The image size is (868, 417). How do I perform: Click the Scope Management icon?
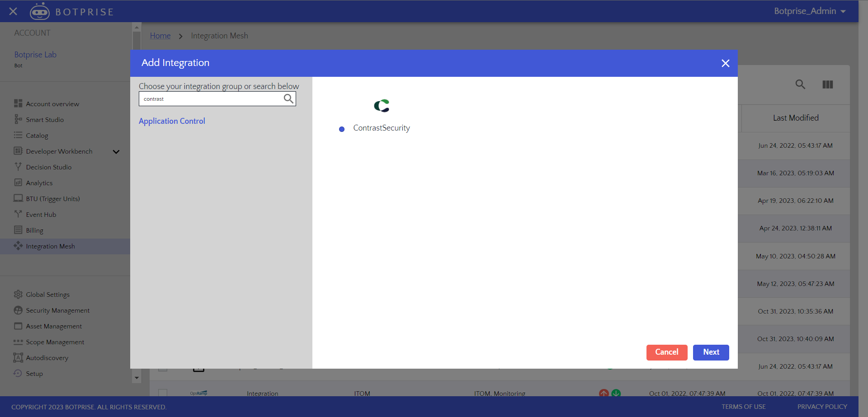[x=18, y=342]
